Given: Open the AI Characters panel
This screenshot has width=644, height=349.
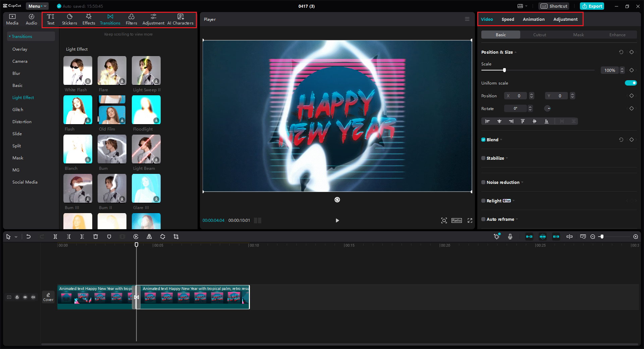Looking at the screenshot, I should (180, 19).
